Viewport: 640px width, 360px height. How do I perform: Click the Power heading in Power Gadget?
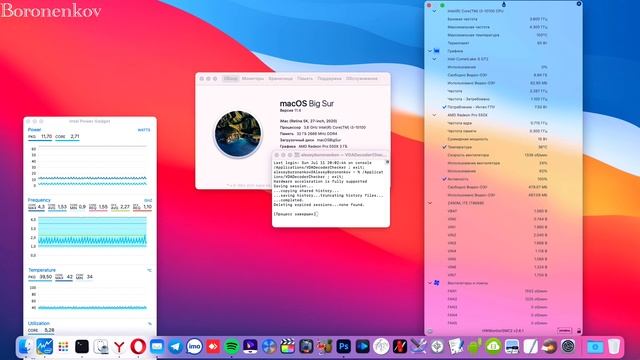(x=34, y=130)
